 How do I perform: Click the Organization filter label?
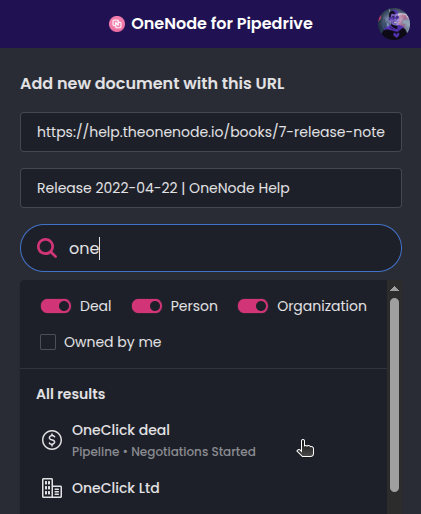pos(322,306)
